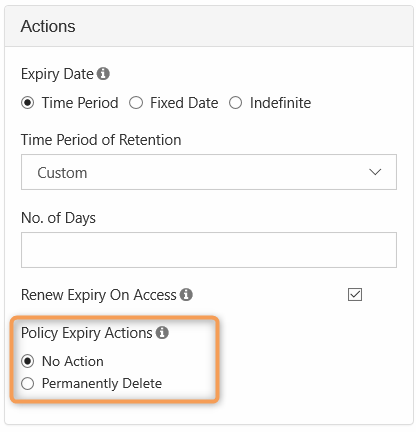This screenshot has width=416, height=432.
Task: Click the Policy Expiry Actions info icon
Action: pyautogui.click(x=162, y=333)
